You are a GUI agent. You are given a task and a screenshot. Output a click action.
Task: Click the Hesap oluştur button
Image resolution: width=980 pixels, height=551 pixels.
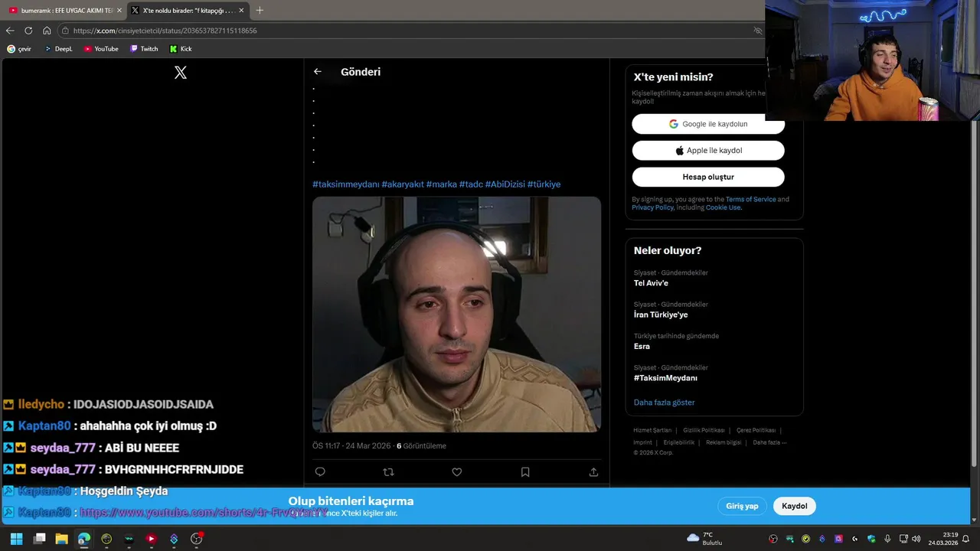708,177
